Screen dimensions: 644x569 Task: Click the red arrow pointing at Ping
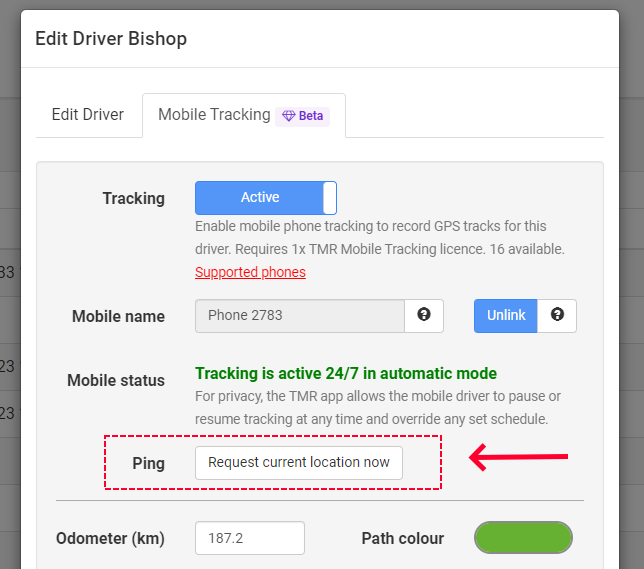pyautogui.click(x=518, y=457)
